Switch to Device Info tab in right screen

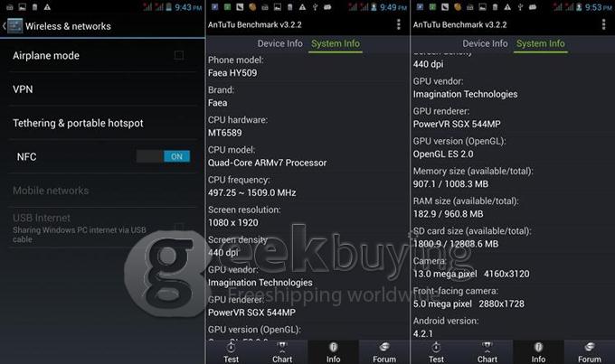(485, 43)
